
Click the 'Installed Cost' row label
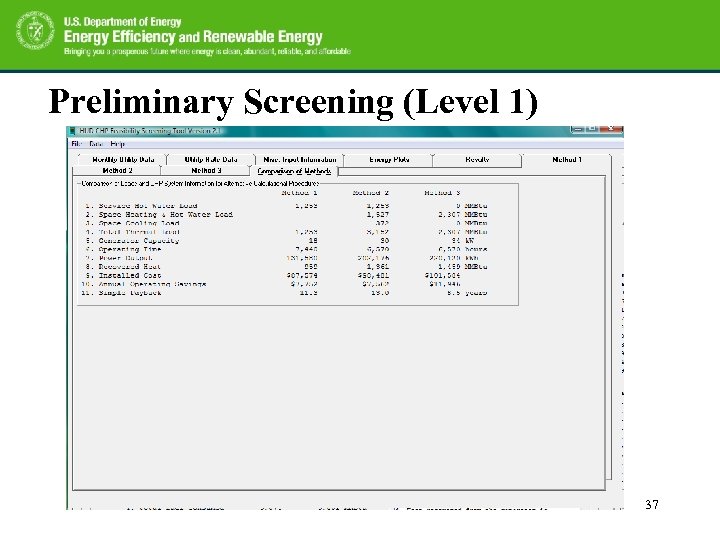coord(130,276)
